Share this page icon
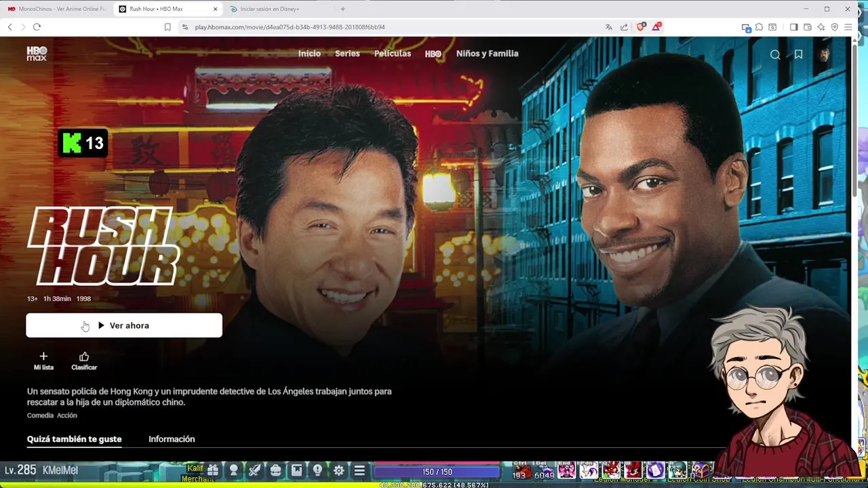 click(x=624, y=27)
